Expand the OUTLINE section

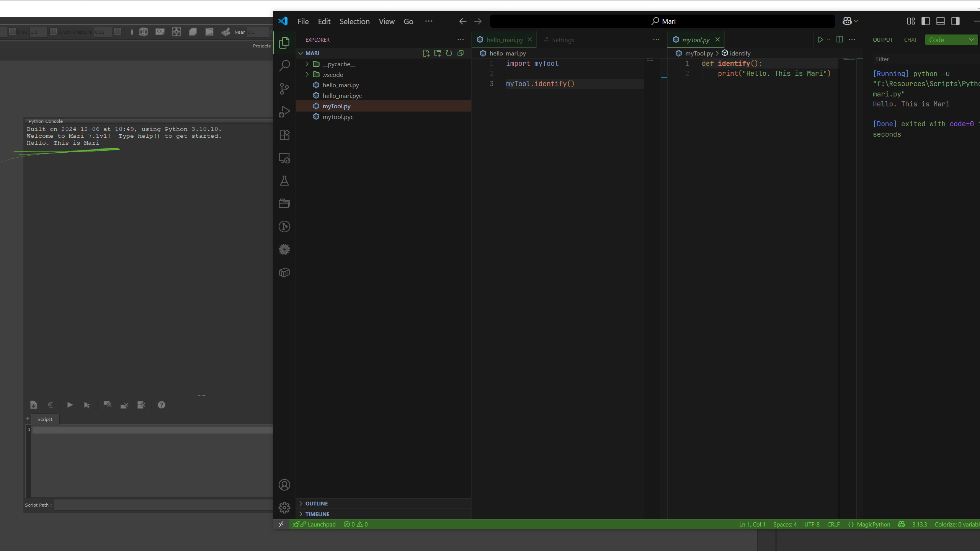[316, 504]
